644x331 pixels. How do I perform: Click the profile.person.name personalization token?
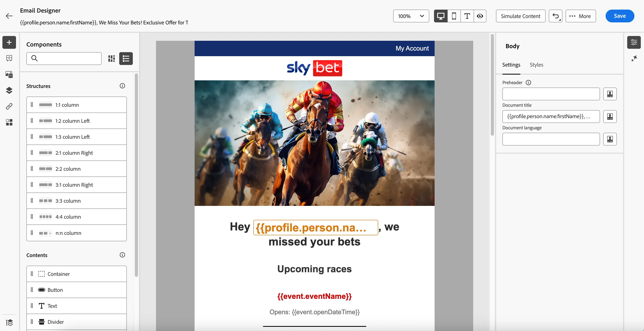pyautogui.click(x=316, y=228)
